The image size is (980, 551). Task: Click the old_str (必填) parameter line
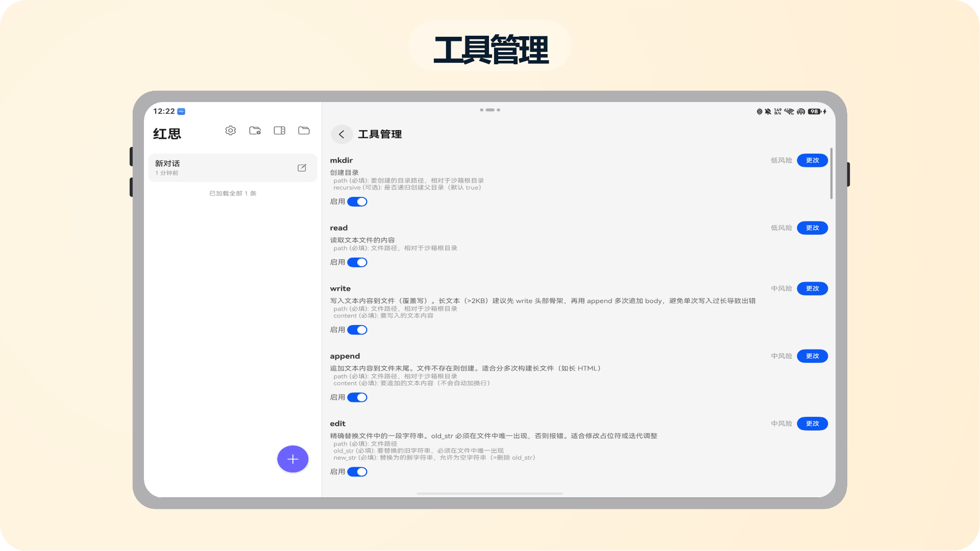419,451
